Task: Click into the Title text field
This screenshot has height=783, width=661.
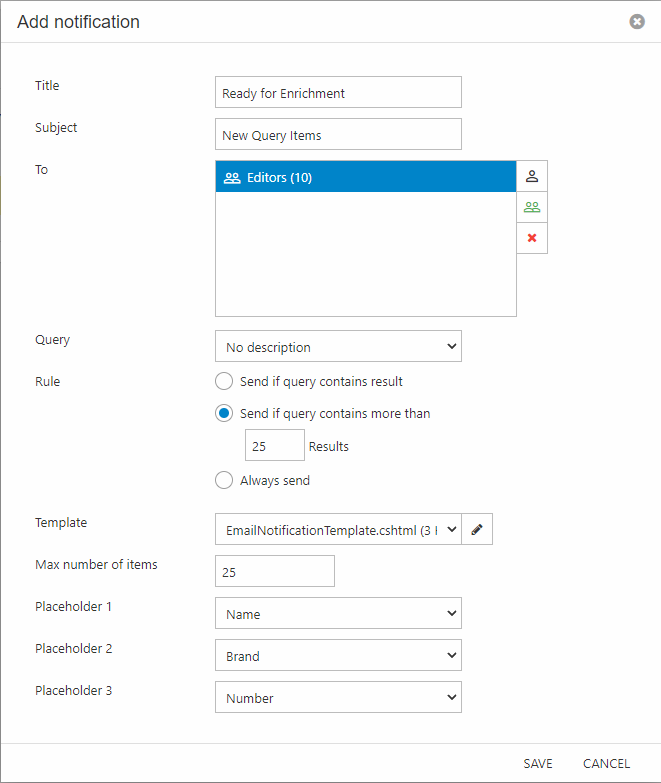Action: [338, 92]
